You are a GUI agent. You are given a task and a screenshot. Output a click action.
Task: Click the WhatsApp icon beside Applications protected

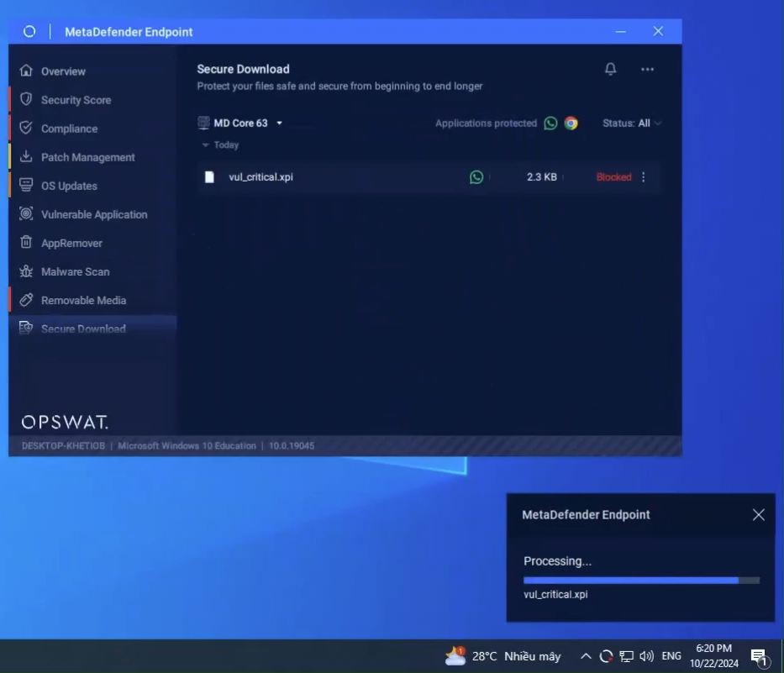click(550, 123)
